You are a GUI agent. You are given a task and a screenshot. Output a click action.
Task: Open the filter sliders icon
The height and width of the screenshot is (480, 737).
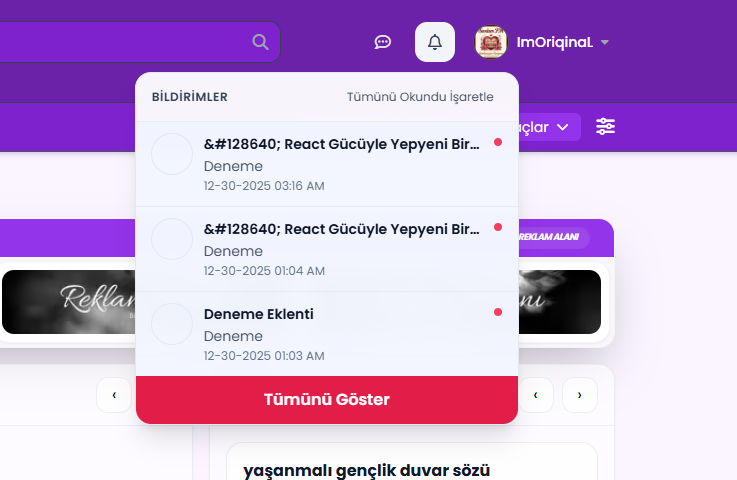tap(606, 127)
